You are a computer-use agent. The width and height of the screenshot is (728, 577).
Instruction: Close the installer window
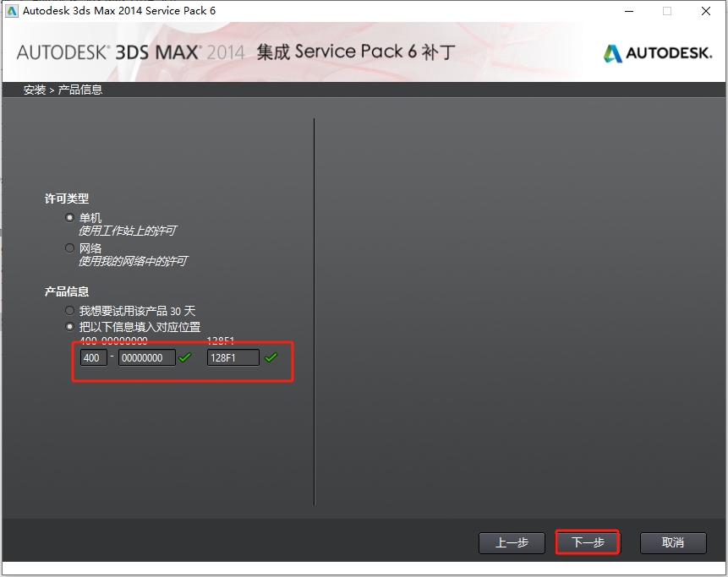[x=706, y=11]
